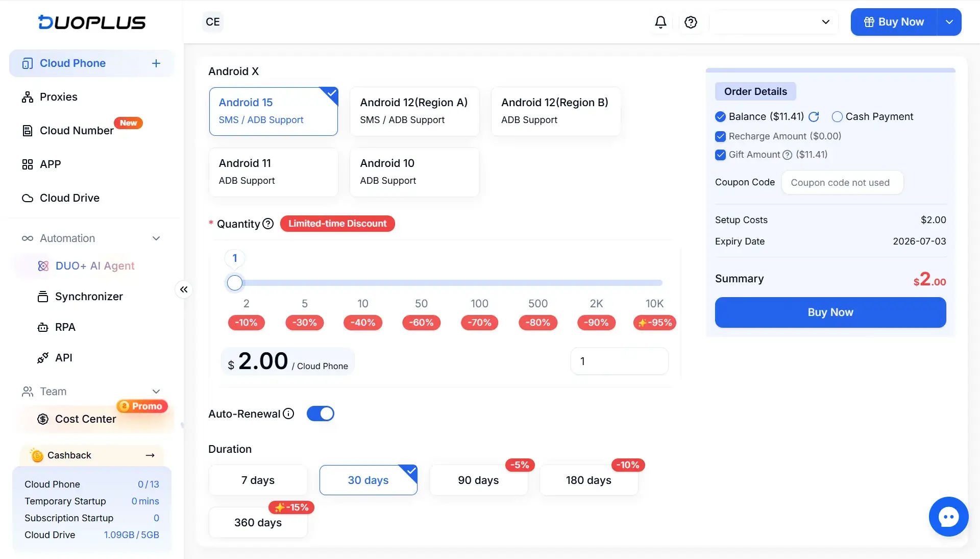Choose the 90 days duration
The height and width of the screenshot is (559, 980).
(478, 480)
